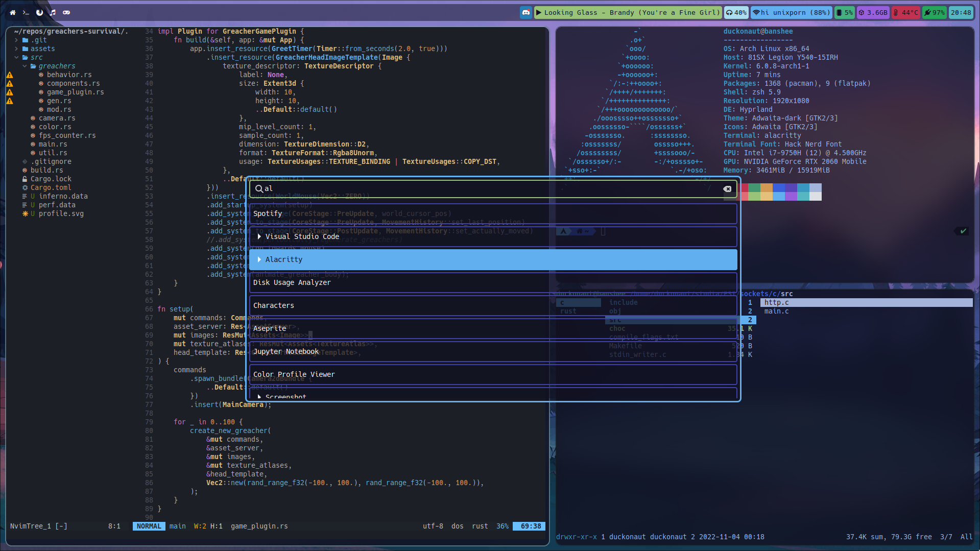Click the 44°C temperature module
Viewport: 980px width, 551px height.
click(x=906, y=12)
